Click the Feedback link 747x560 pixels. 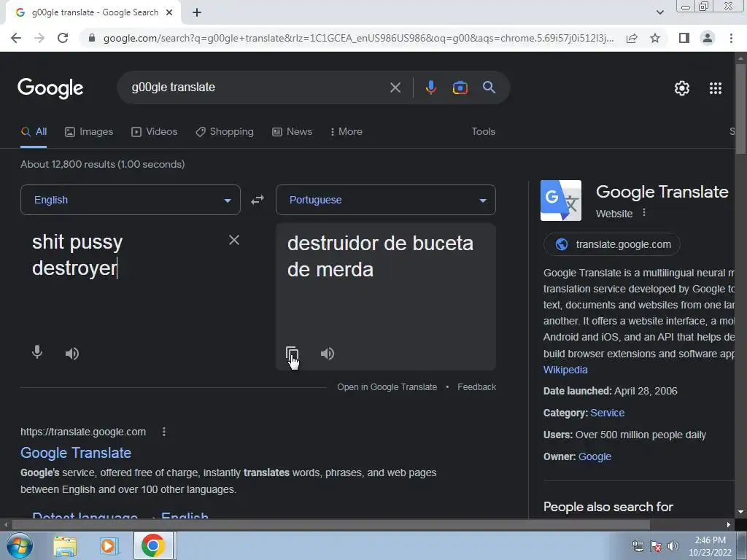(x=476, y=387)
